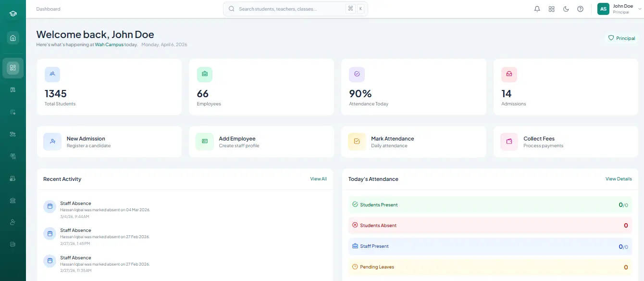Open the Dashboard home icon in the sidebar
Image resolution: width=644 pixels, height=281 pixels.
click(x=13, y=38)
